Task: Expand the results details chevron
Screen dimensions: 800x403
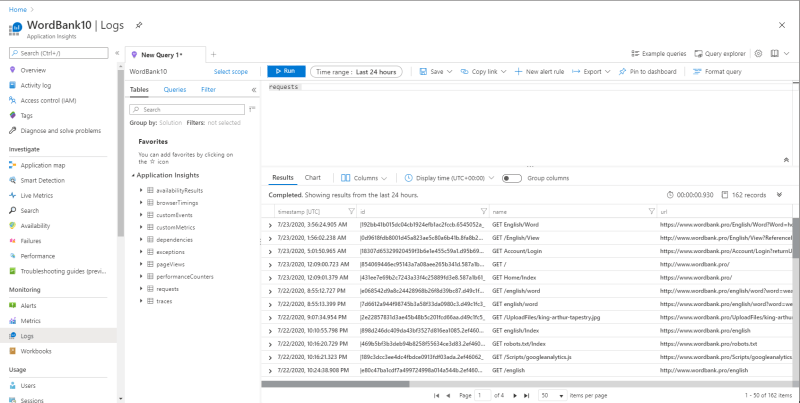Action: [x=780, y=194]
